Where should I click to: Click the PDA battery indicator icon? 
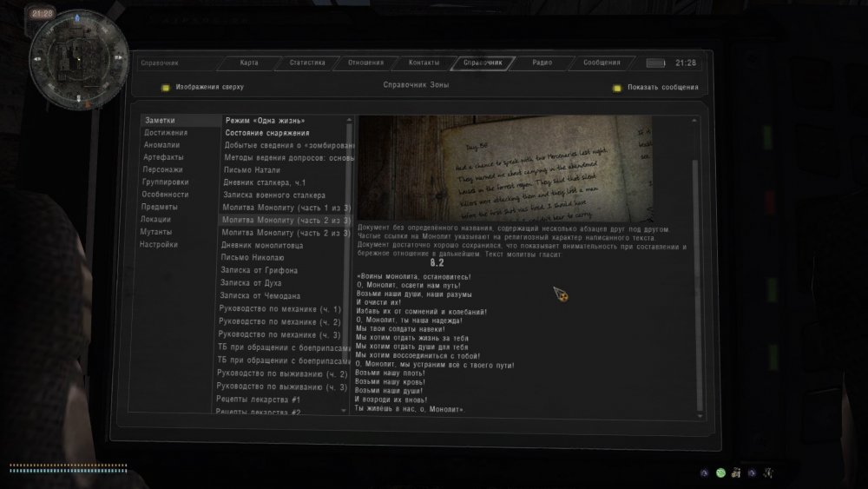coord(655,63)
